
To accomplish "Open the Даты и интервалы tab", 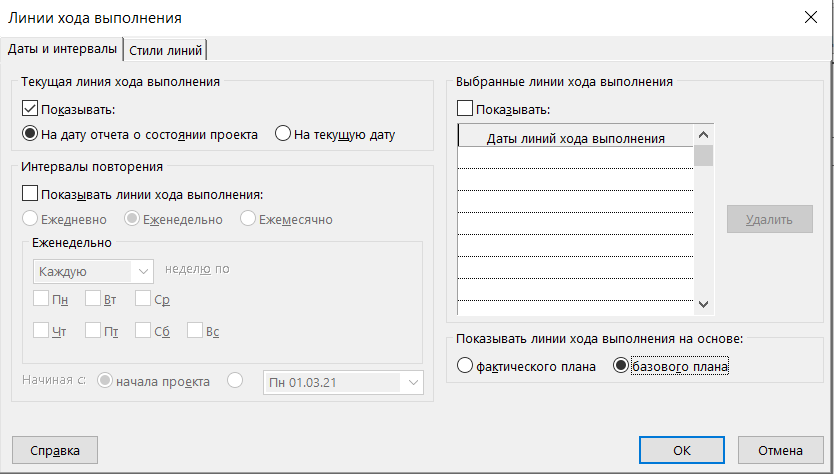I will pos(62,49).
